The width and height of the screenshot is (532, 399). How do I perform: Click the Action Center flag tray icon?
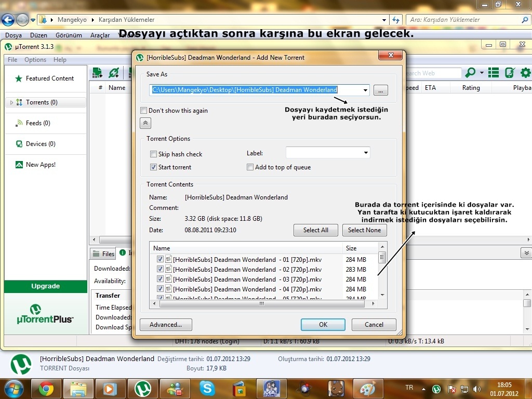pos(451,389)
